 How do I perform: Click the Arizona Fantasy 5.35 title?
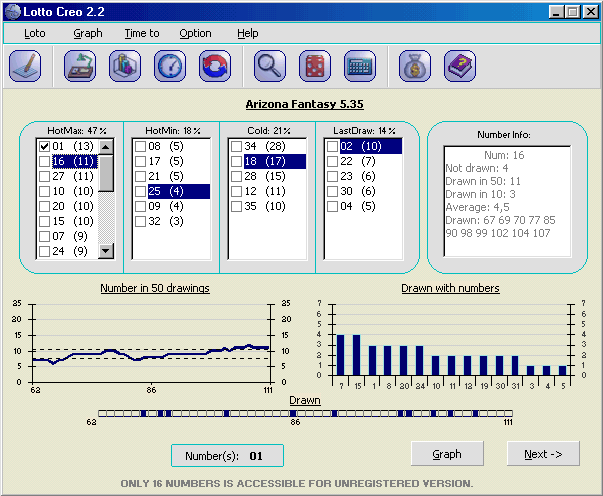point(305,104)
